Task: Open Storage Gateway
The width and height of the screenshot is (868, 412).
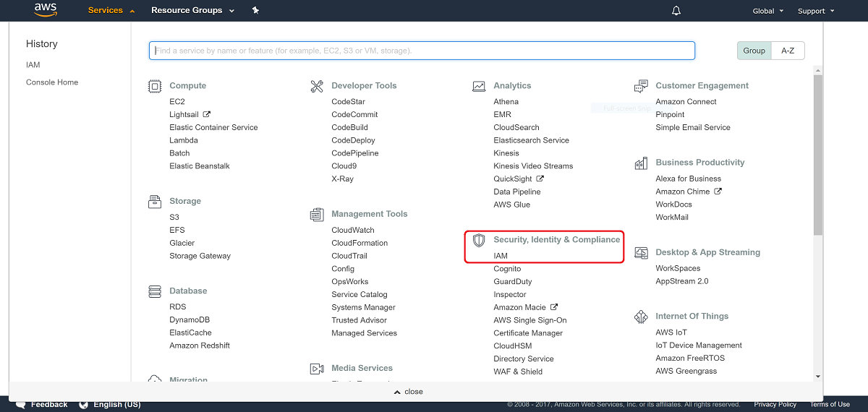Action: point(200,256)
